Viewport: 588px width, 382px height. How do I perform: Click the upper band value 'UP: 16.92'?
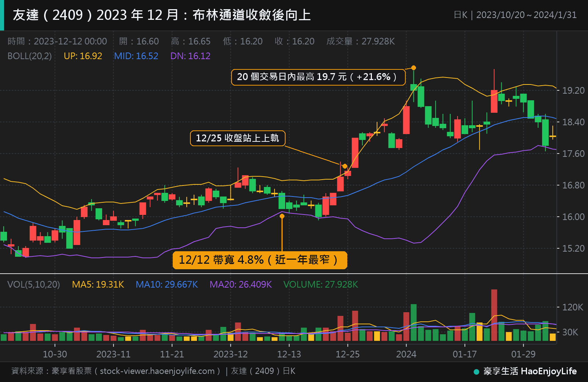(83, 56)
